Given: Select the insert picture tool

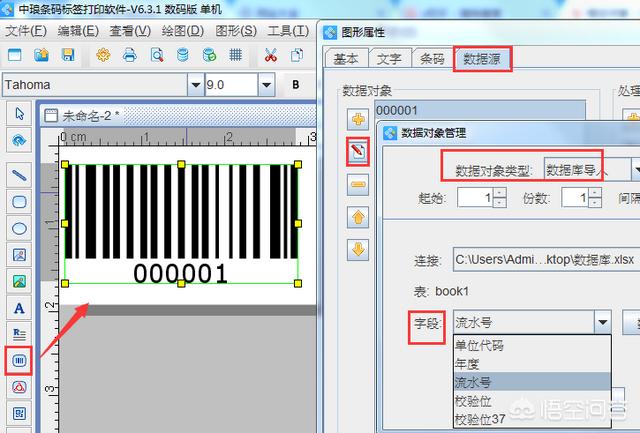Looking at the screenshot, I should click(x=19, y=255).
